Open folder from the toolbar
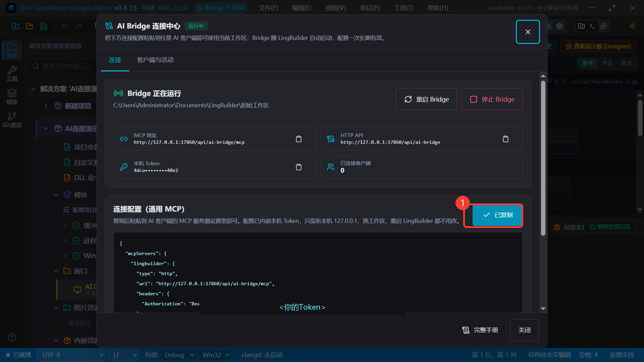This screenshot has height=362, width=644. click(30, 26)
